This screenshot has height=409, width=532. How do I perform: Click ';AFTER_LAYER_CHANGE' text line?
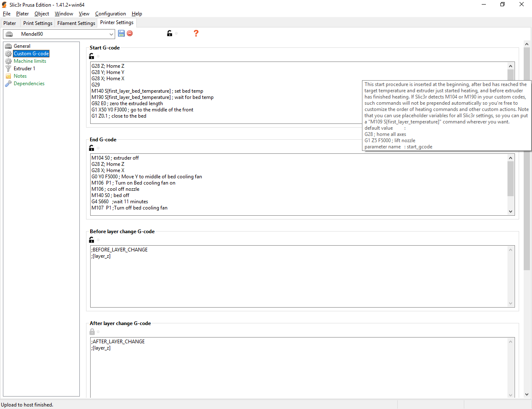(118, 342)
